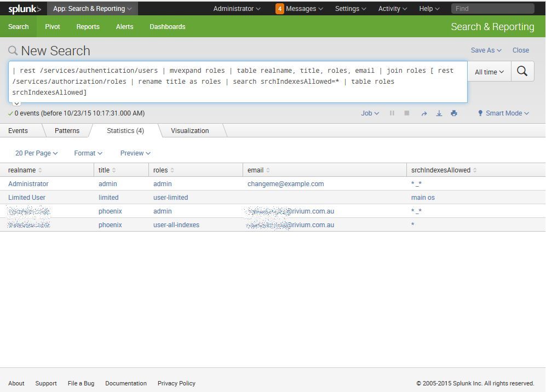
Task: Click the Close link
Action: pyautogui.click(x=521, y=50)
